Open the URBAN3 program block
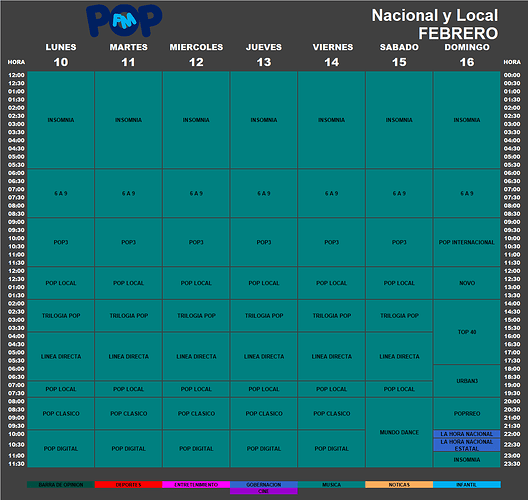 [x=467, y=381]
